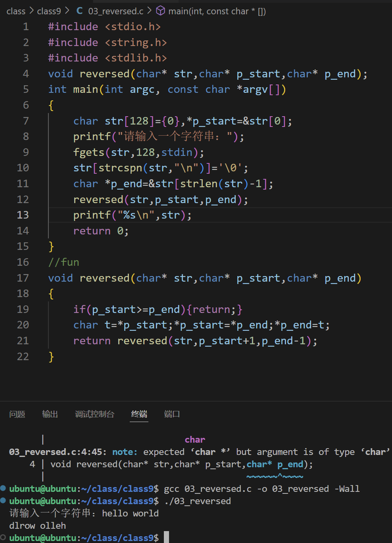This screenshot has width=392, height=543.
Task: Switch to the 问题 (Problems) tab
Action: click(x=17, y=414)
